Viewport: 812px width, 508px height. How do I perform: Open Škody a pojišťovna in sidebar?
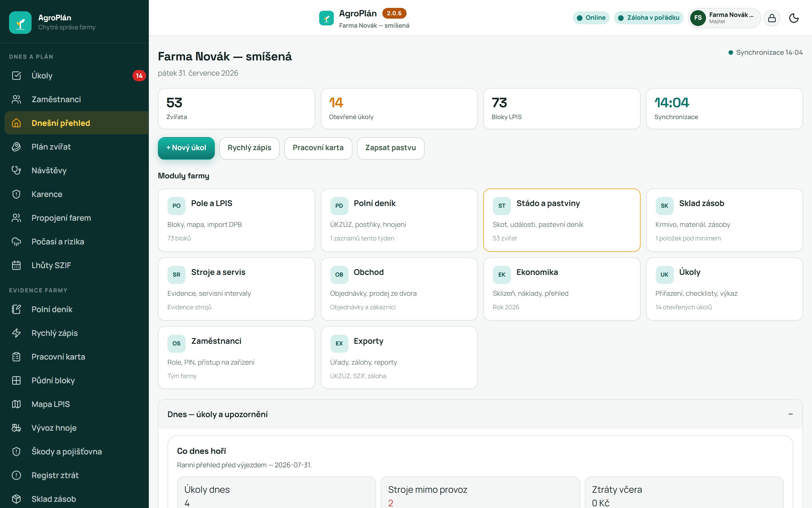(76, 452)
